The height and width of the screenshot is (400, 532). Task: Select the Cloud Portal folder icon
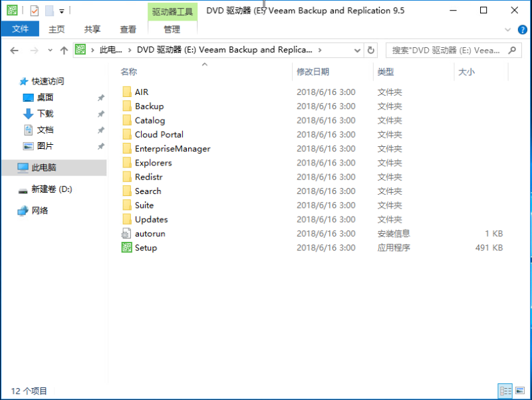(x=127, y=135)
